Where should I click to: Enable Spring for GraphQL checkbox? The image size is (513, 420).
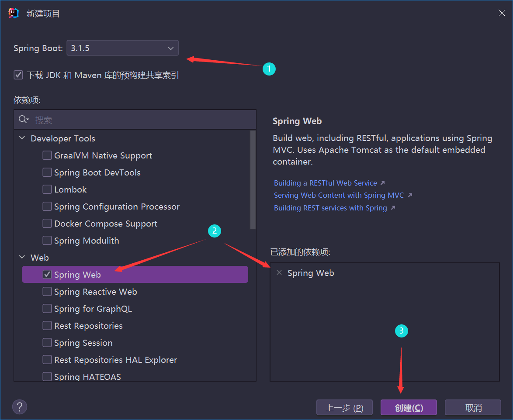click(47, 308)
